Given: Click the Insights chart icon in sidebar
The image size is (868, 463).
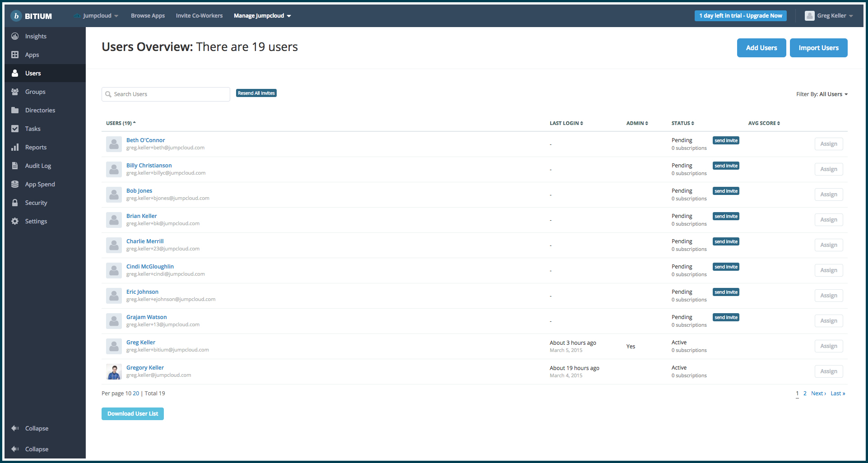Looking at the screenshot, I should coord(15,36).
